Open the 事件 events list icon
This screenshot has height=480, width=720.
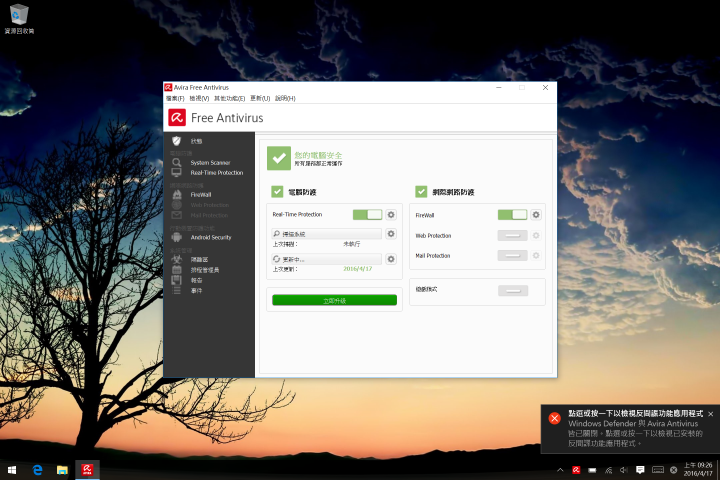coord(177,290)
